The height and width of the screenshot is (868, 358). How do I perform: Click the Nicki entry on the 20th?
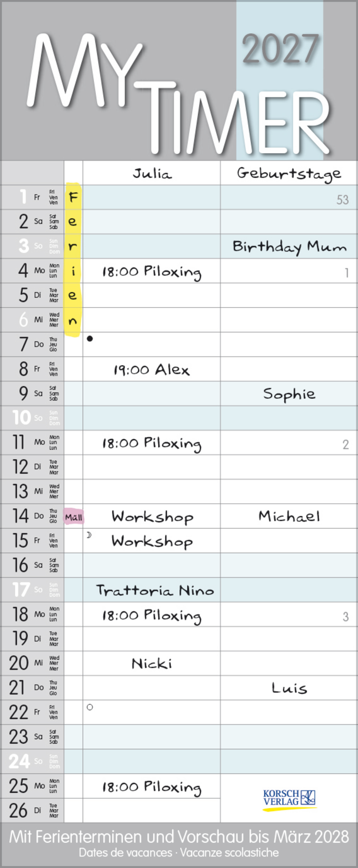tap(152, 663)
